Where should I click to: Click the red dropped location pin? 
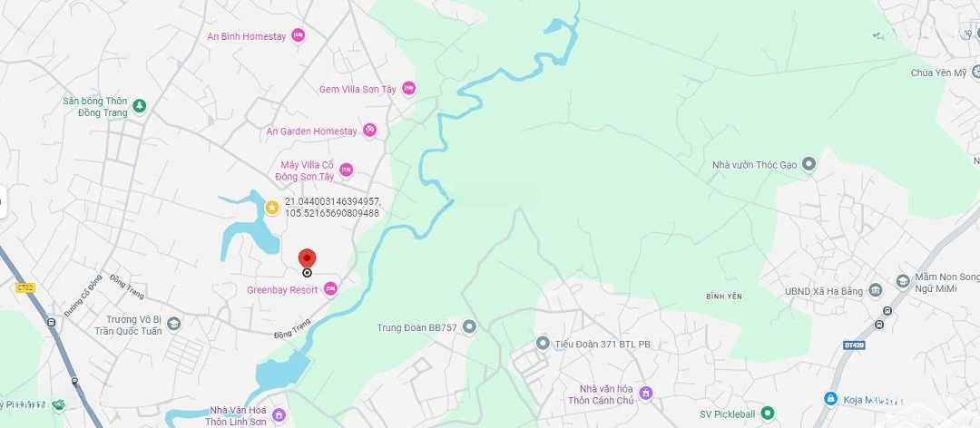307,258
